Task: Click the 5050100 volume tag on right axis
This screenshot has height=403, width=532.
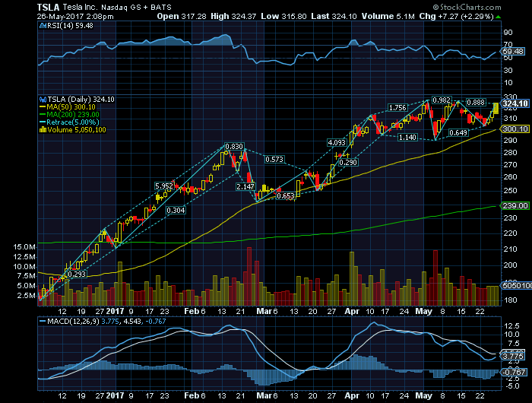Action: tap(516, 286)
